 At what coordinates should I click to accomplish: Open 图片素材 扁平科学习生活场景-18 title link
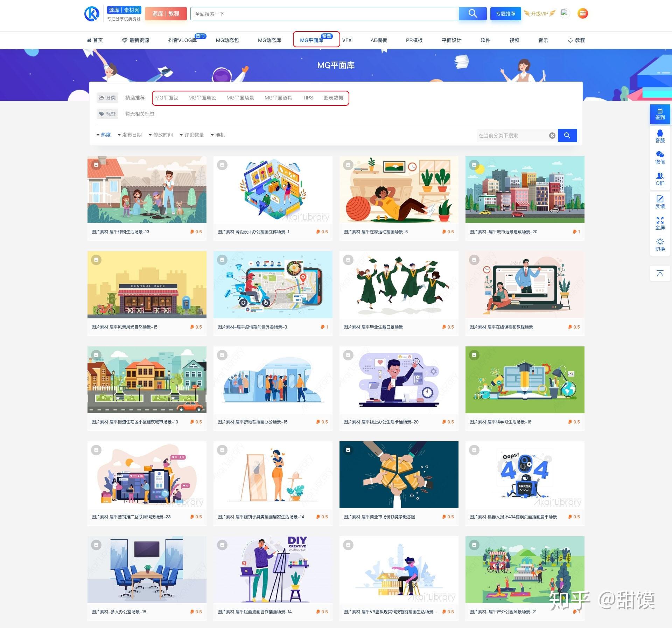[x=500, y=422]
